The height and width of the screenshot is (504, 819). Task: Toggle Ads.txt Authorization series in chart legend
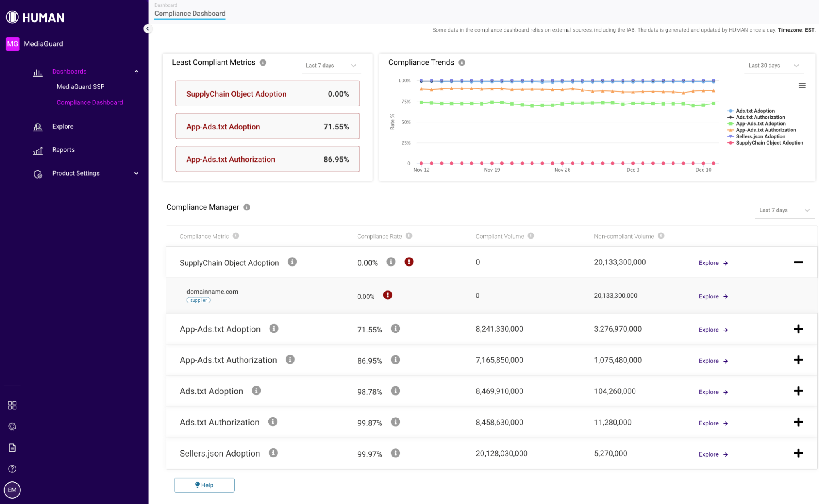click(756, 118)
